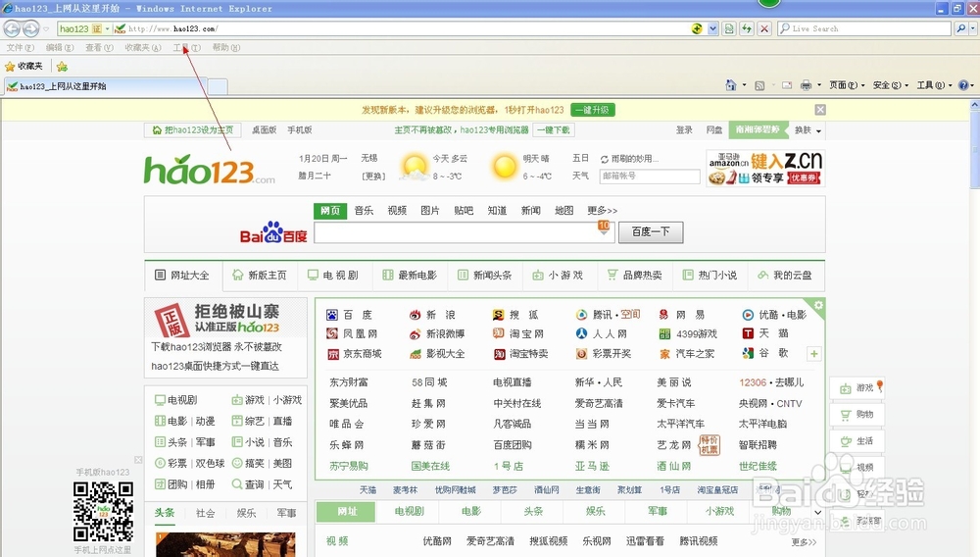Click the Refresh page icon

[746, 28]
